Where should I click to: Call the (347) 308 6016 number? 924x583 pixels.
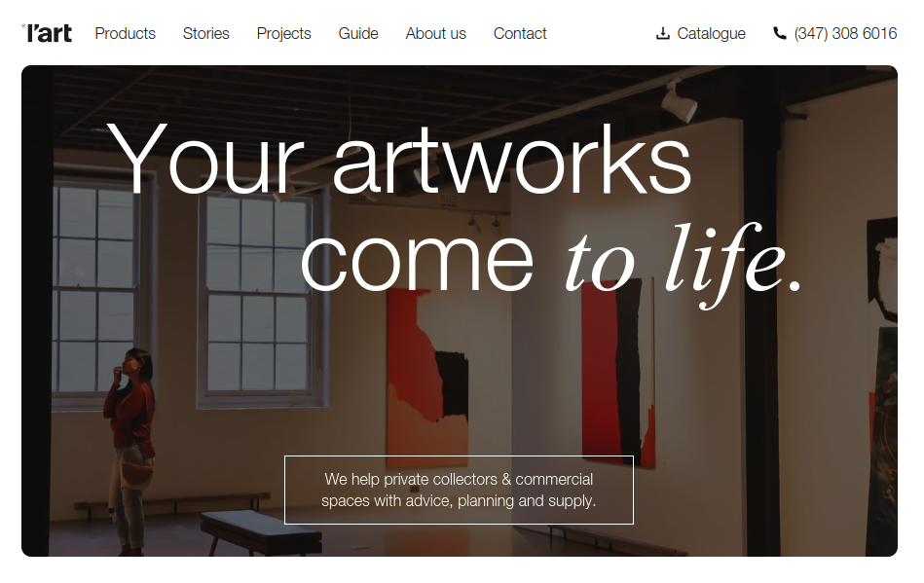[x=845, y=33]
